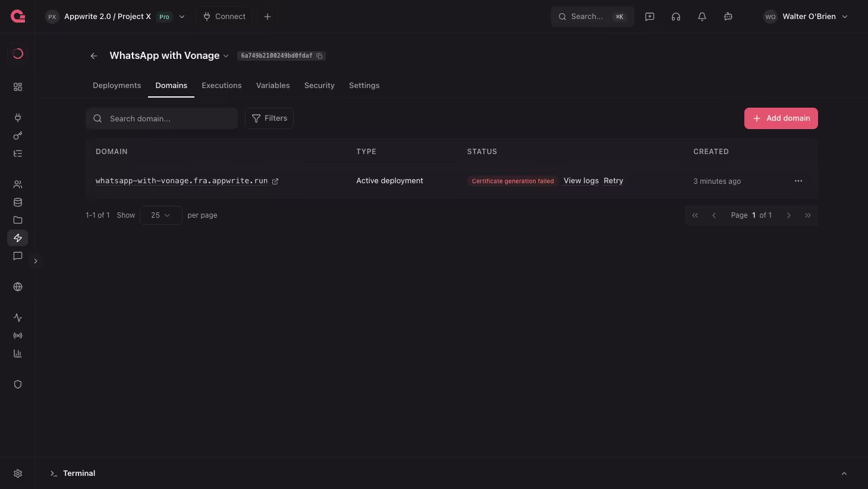
Task: Open the settings gear in sidebar
Action: tap(18, 474)
